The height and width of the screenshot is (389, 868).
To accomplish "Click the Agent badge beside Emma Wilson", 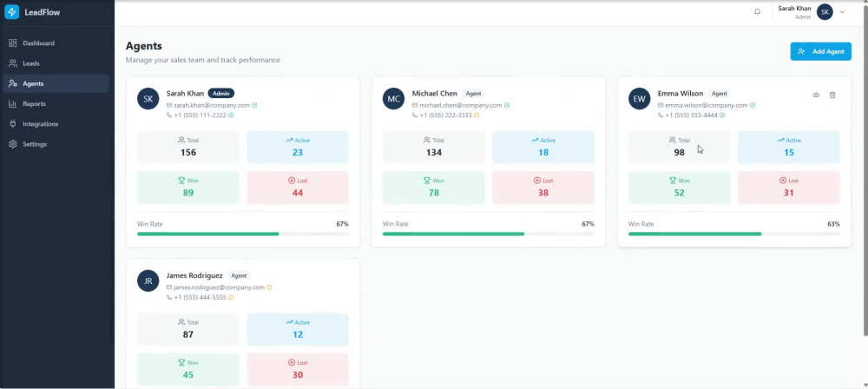I will (x=719, y=93).
